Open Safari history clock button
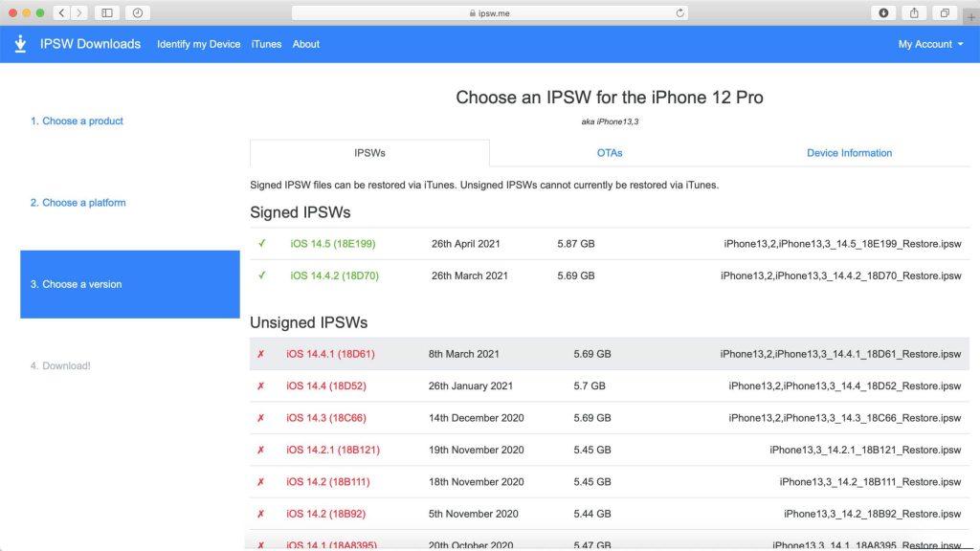The image size is (980, 551). coord(138,12)
